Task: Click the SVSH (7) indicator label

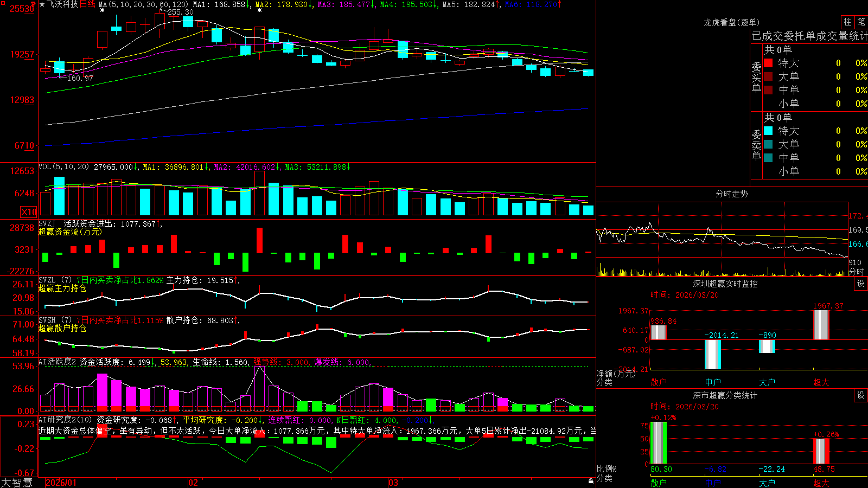Action: (55, 320)
